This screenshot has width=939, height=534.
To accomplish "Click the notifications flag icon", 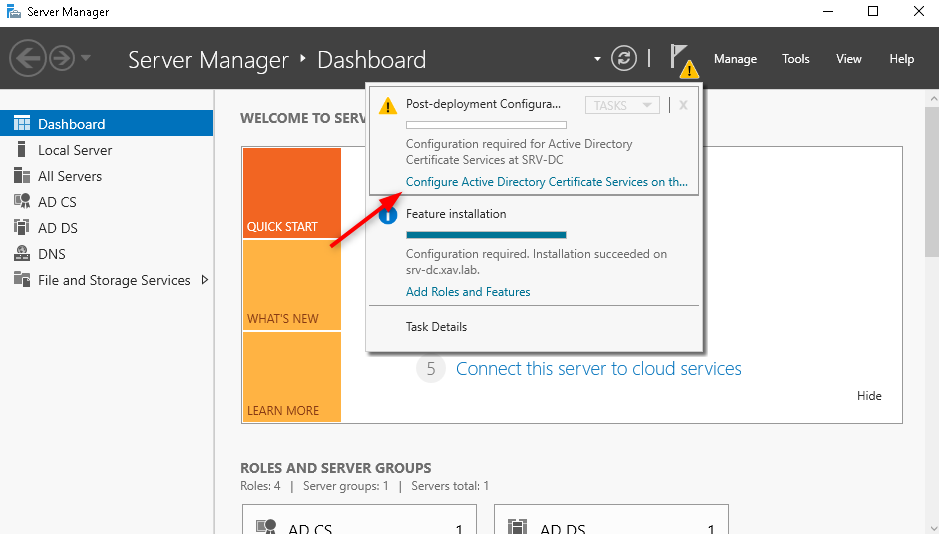I will pos(681,57).
